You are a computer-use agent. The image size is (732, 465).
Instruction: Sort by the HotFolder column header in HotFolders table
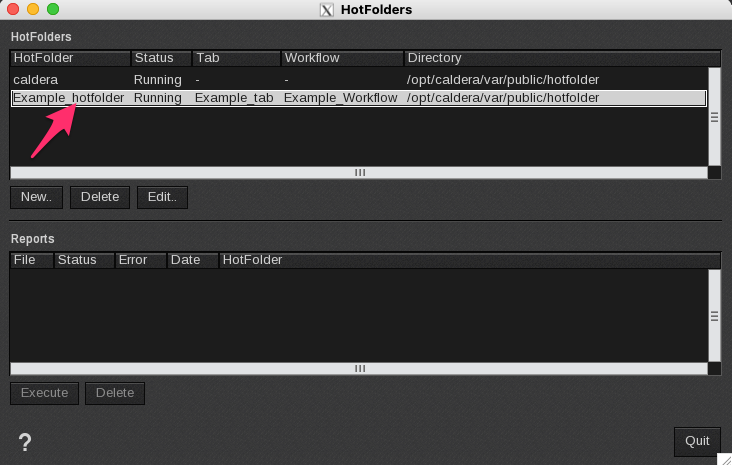coord(70,58)
